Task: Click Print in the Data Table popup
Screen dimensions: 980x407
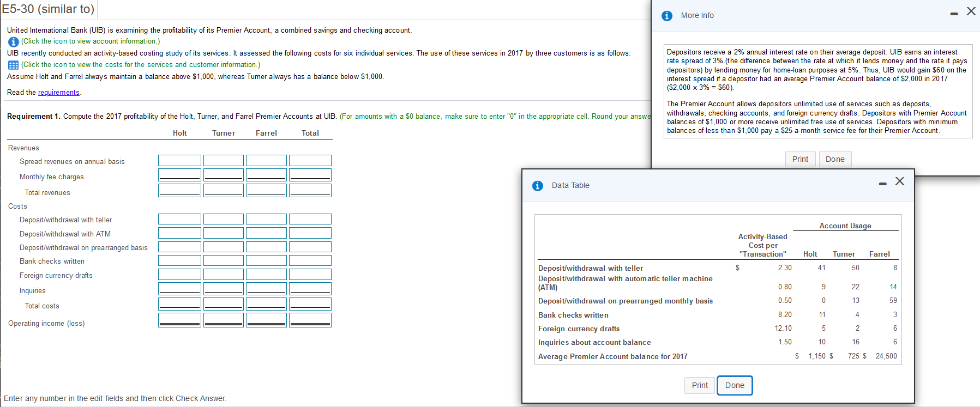Action: point(700,385)
